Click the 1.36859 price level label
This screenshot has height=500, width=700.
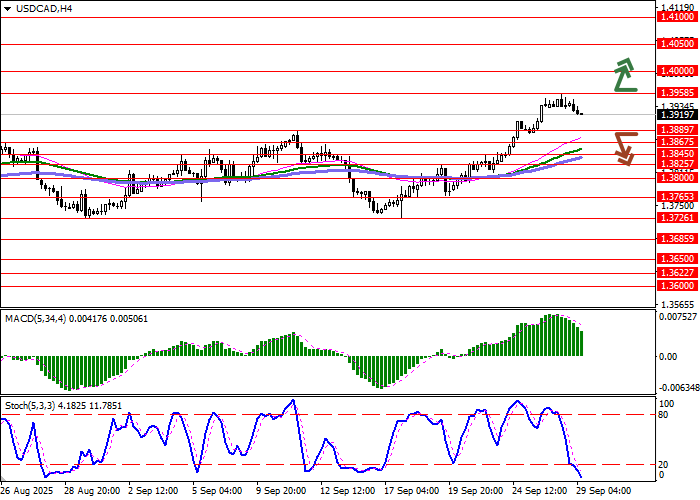677,239
